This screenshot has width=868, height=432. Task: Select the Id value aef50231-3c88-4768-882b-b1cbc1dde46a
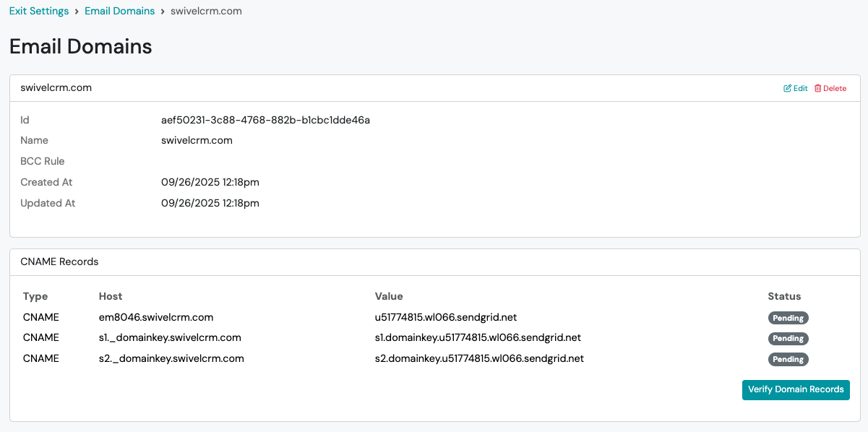click(266, 119)
